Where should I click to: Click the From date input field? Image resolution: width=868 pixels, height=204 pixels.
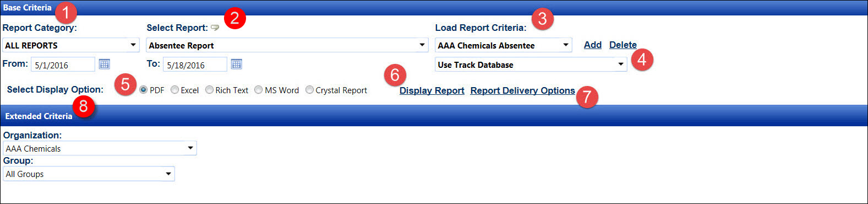(x=63, y=65)
